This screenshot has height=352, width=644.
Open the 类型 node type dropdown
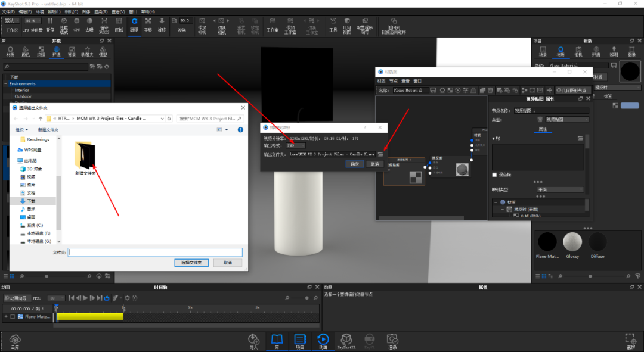(x=567, y=119)
